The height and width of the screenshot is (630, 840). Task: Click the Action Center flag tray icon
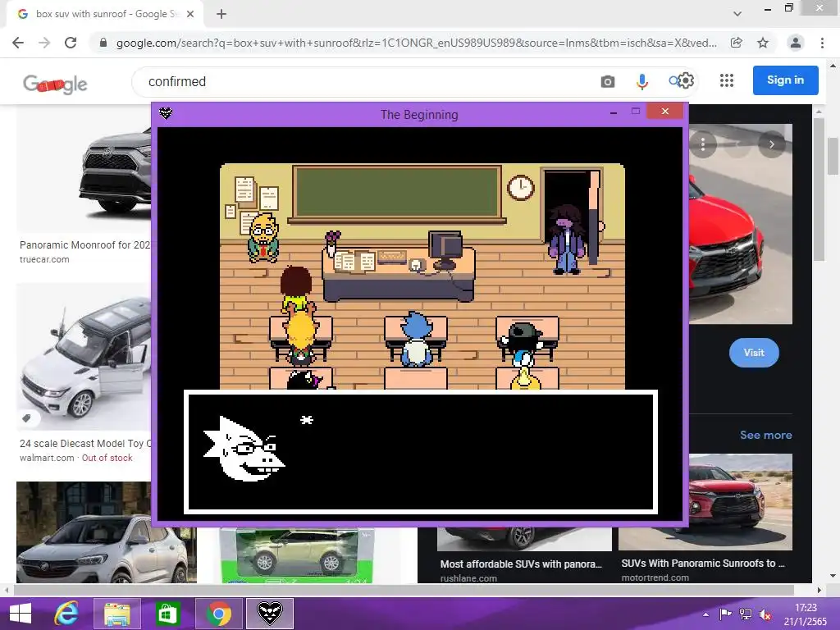point(725,614)
